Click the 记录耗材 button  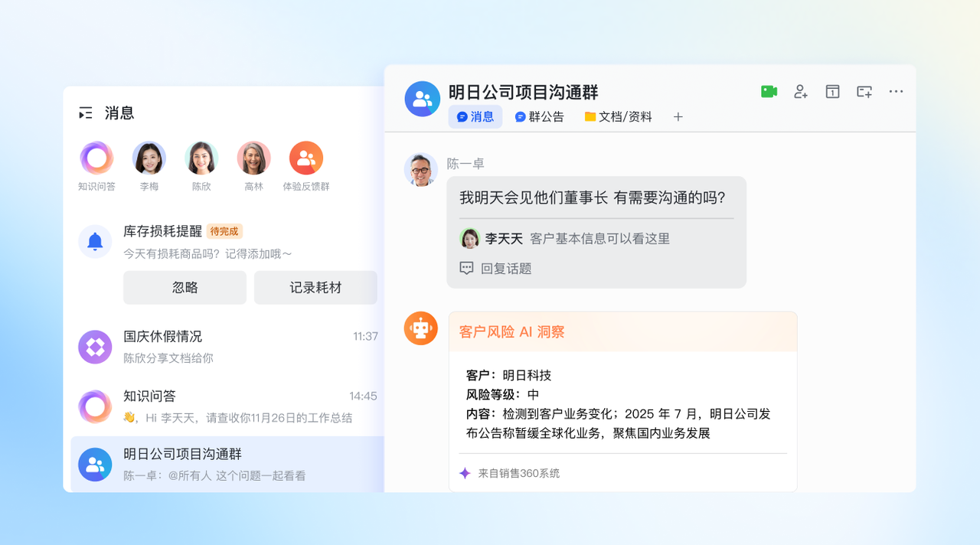[315, 288]
